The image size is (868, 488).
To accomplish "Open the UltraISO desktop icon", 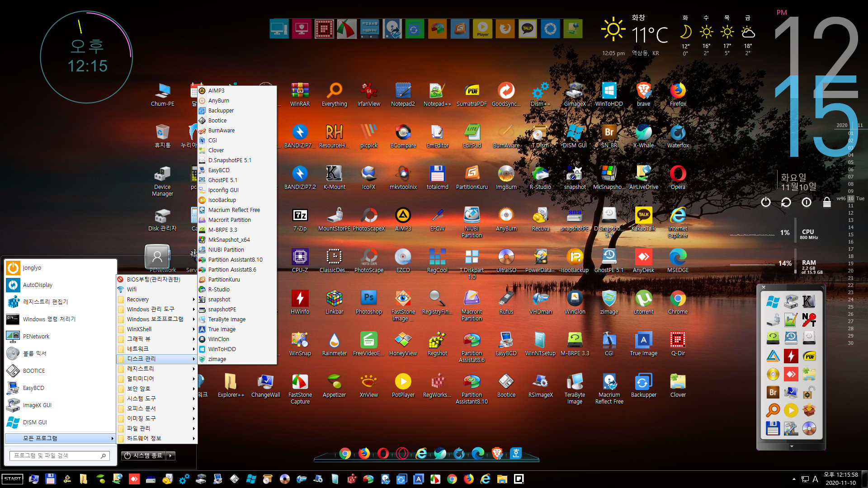I will point(506,261).
